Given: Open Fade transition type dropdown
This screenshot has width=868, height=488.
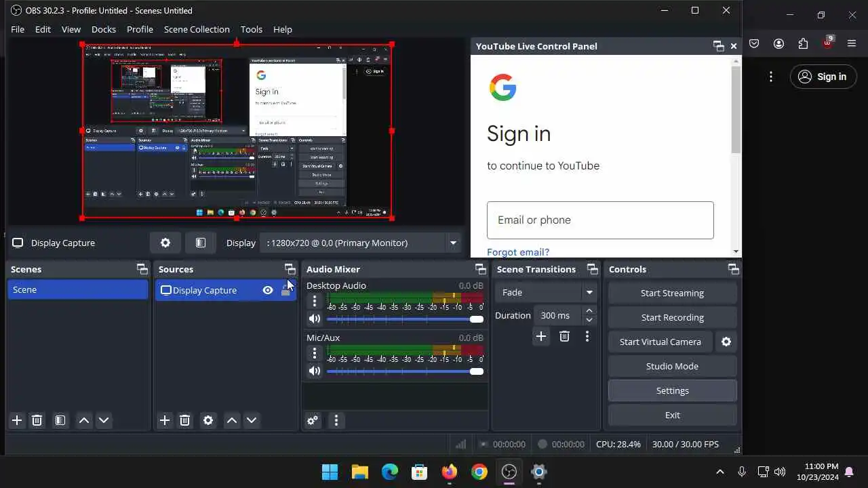Looking at the screenshot, I should pos(546,292).
